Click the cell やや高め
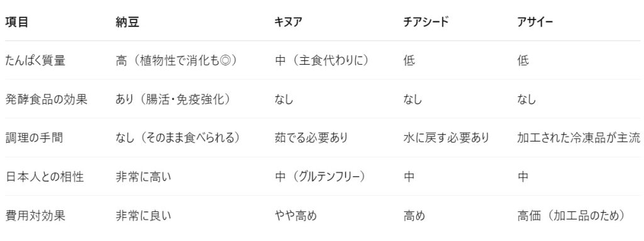Image resolution: width=644 pixels, height=241 pixels. point(296,215)
